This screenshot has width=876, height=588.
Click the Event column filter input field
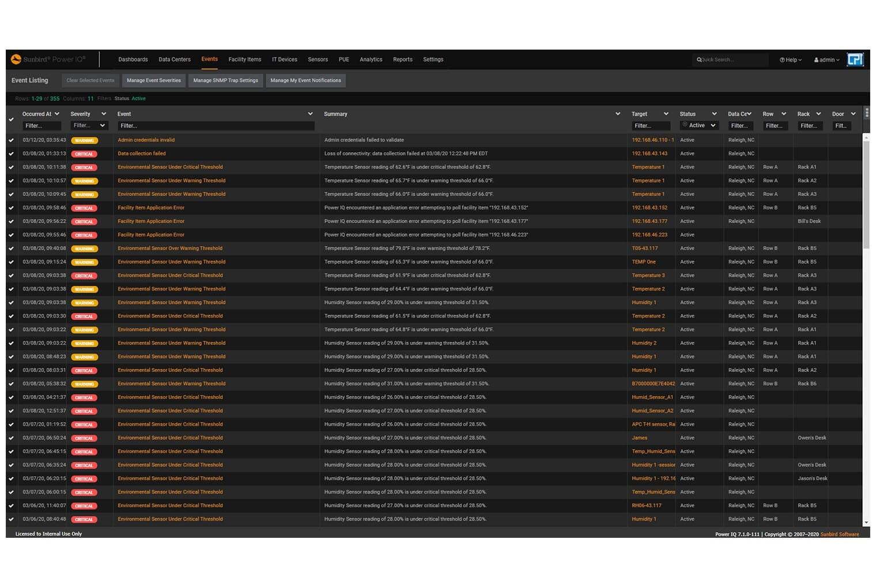pyautogui.click(x=216, y=126)
